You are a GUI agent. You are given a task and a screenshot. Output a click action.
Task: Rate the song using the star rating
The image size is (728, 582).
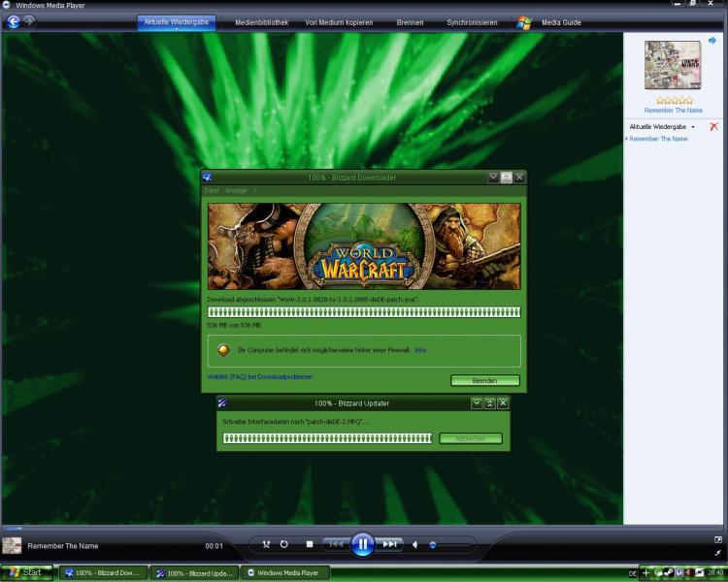[675, 101]
